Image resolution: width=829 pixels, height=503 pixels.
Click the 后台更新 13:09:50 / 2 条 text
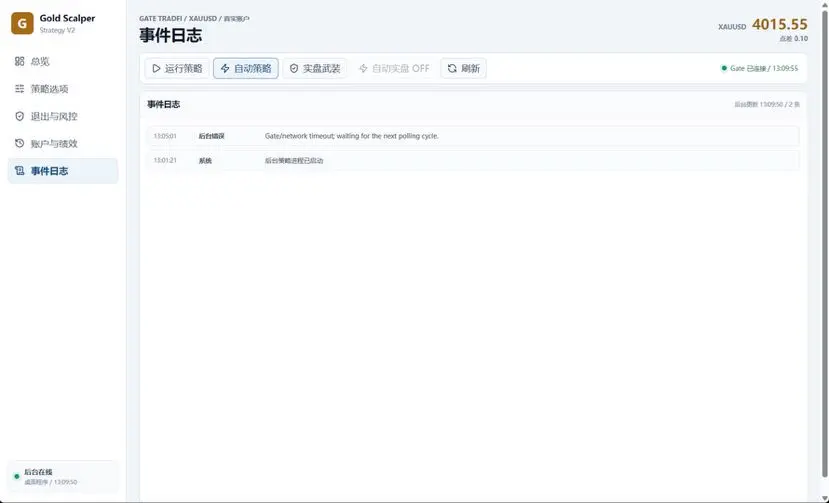click(x=767, y=105)
